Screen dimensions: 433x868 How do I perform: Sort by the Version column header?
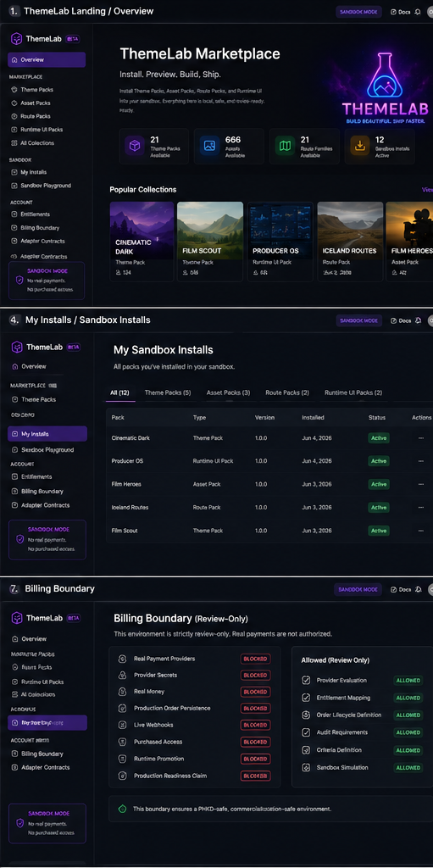point(265,417)
